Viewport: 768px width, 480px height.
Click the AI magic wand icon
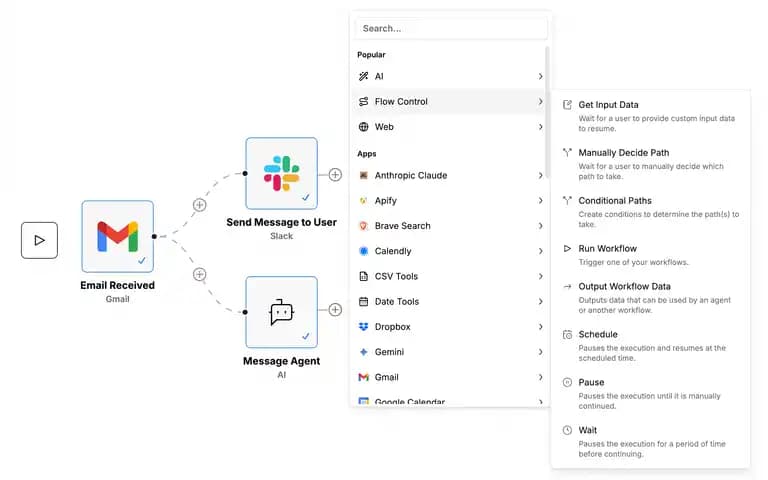[363, 76]
